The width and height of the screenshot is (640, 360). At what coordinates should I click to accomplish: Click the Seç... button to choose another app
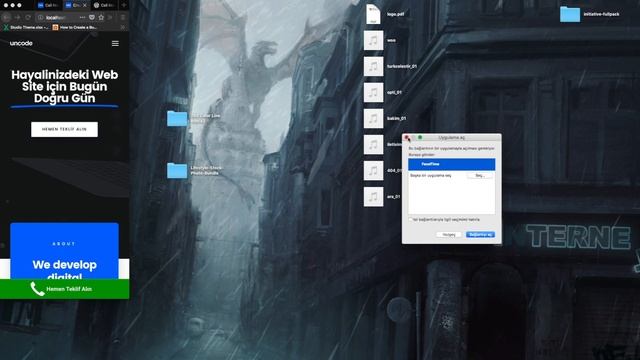click(480, 176)
